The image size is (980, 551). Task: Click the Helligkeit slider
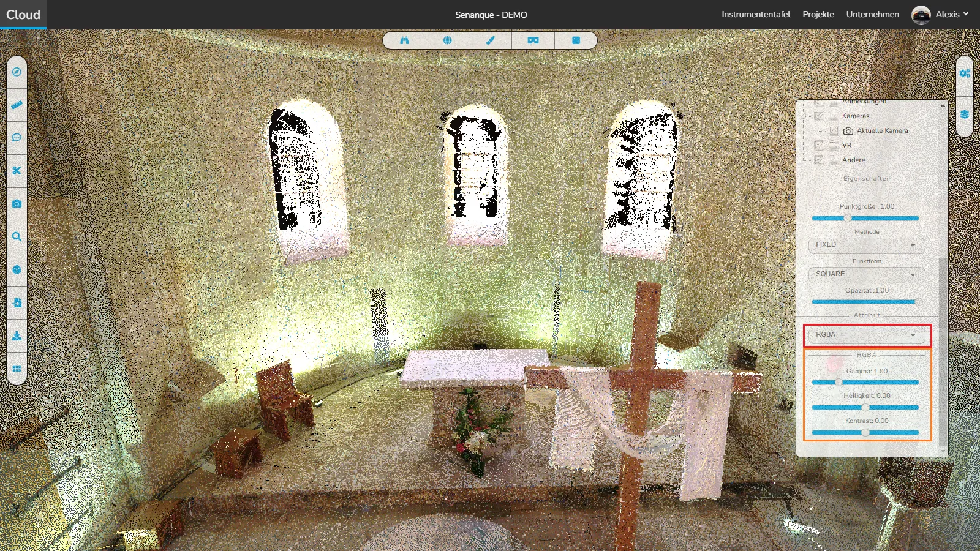[x=865, y=408]
